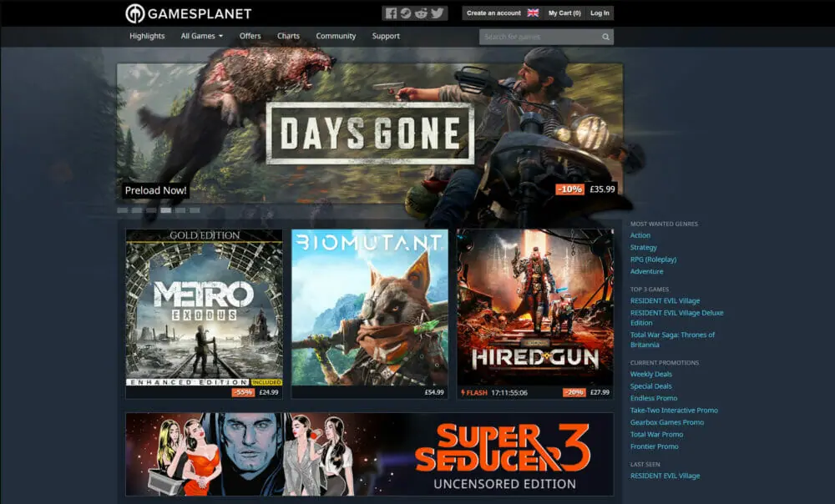Click the Create an account button
The height and width of the screenshot is (504, 835).
pos(493,13)
